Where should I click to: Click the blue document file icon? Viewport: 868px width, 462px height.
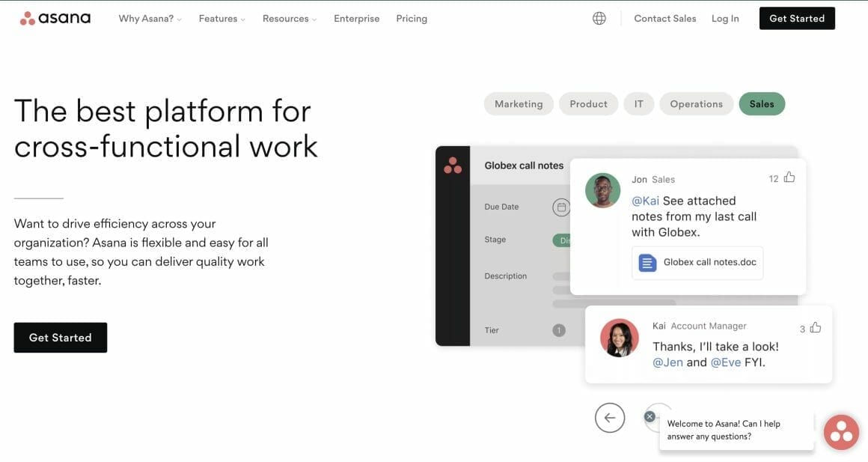(x=647, y=263)
